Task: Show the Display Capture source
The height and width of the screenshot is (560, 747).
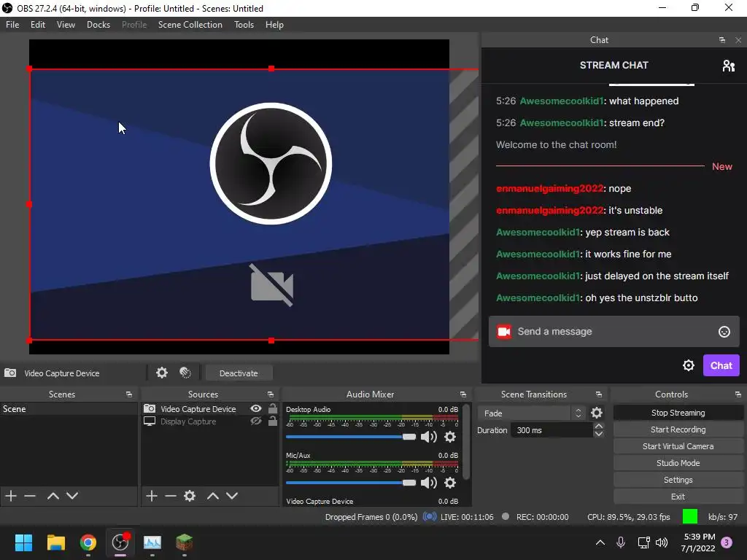Action: click(x=256, y=421)
